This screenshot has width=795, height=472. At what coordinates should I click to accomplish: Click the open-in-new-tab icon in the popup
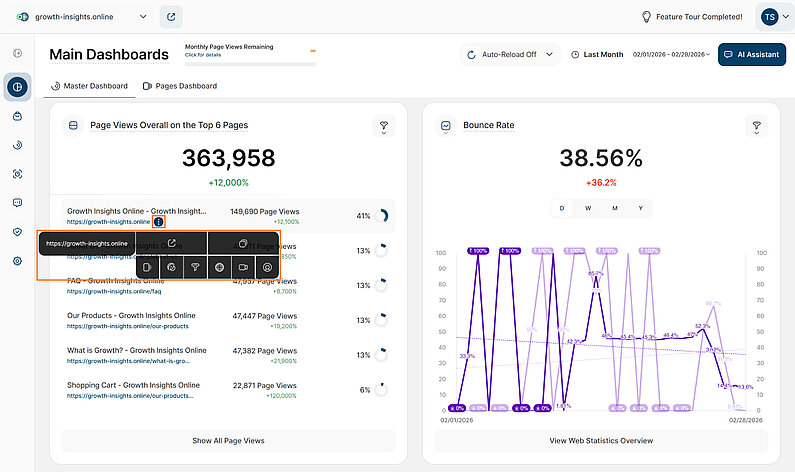(x=171, y=243)
